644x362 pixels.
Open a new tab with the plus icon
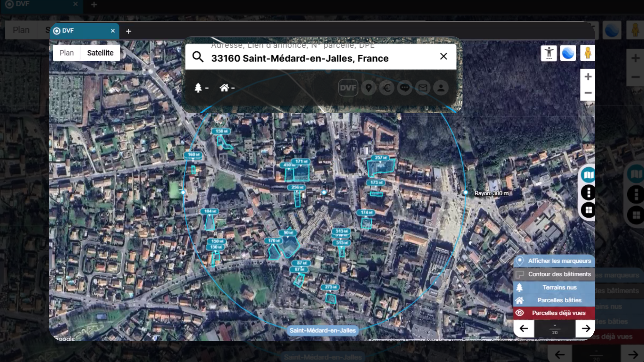[128, 31]
